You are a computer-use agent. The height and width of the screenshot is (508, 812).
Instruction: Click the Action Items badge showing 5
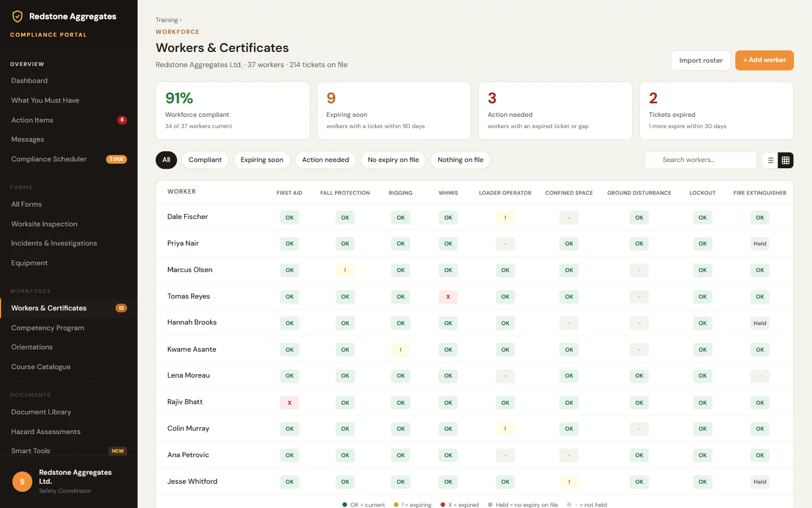coord(122,120)
